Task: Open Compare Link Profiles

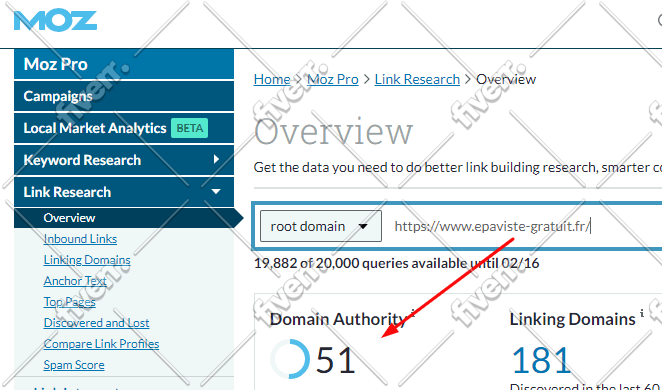Action: pos(101,344)
